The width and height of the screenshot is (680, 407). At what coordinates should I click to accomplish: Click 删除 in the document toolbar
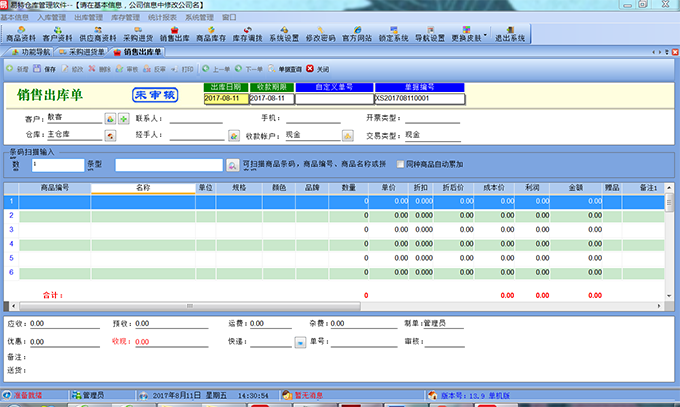[x=99, y=69]
